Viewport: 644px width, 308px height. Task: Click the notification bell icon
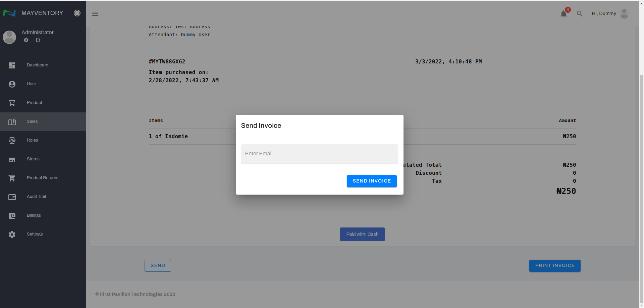(563, 14)
